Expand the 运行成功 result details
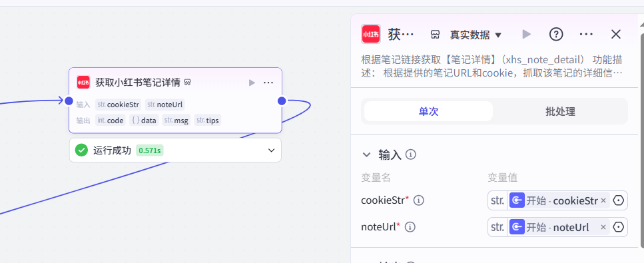Viewport: 644px width, 263px height. [x=271, y=150]
